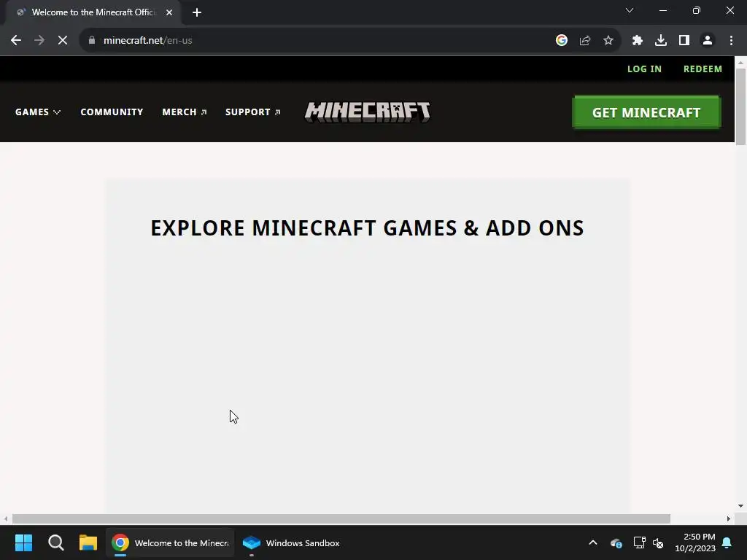This screenshot has width=747, height=560.
Task: Click the scroll right arrow
Action: 729,518
